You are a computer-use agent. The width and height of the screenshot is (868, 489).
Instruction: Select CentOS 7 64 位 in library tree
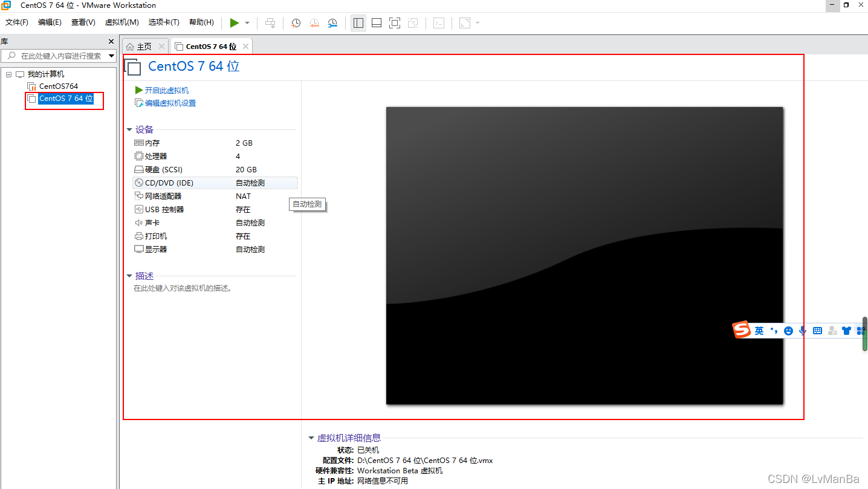click(66, 99)
